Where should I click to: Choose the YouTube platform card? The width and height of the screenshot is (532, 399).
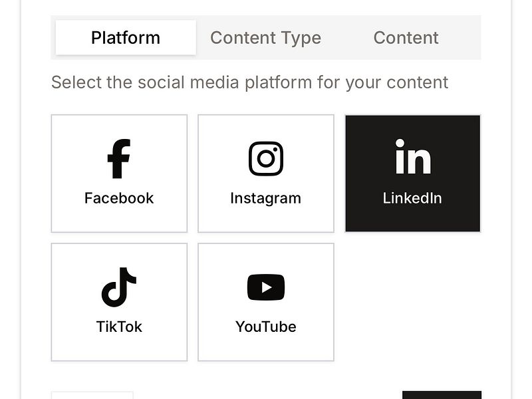[x=265, y=301]
